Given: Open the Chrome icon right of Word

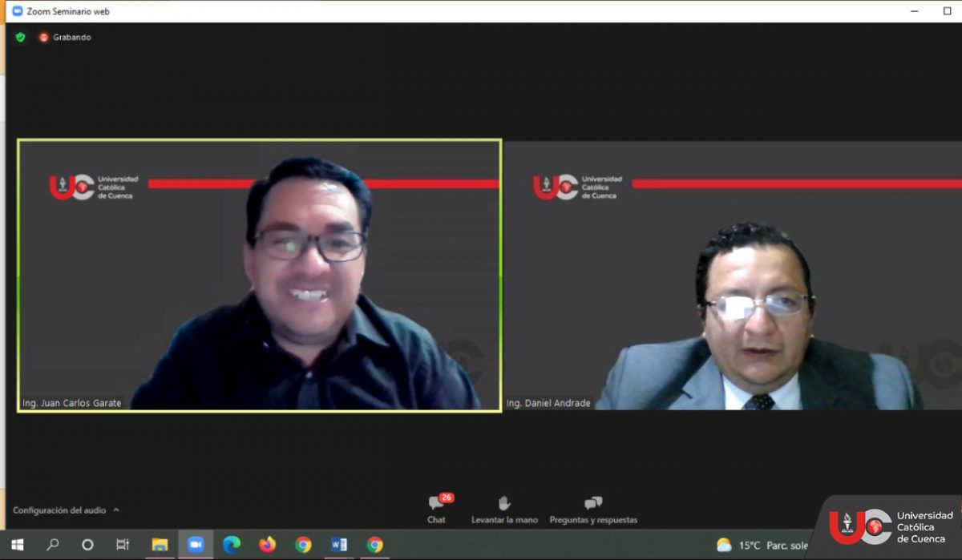Looking at the screenshot, I should click(374, 545).
